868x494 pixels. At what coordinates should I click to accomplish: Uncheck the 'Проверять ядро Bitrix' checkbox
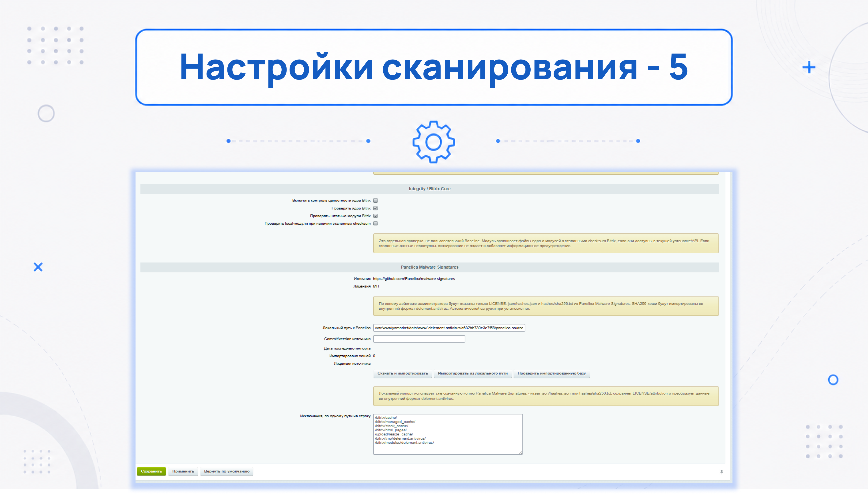(x=375, y=208)
